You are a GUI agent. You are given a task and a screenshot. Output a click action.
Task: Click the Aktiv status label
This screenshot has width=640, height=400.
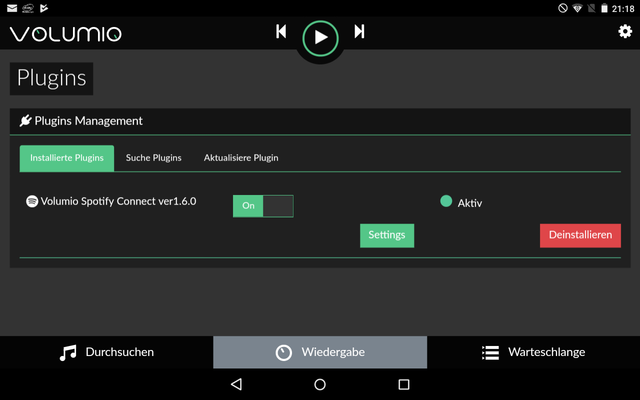point(470,203)
